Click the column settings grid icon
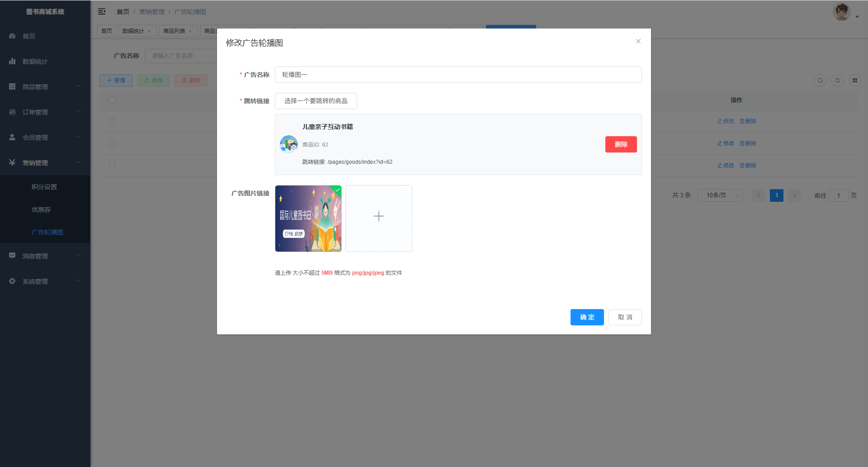Viewport: 868px width, 467px height. pos(854,81)
